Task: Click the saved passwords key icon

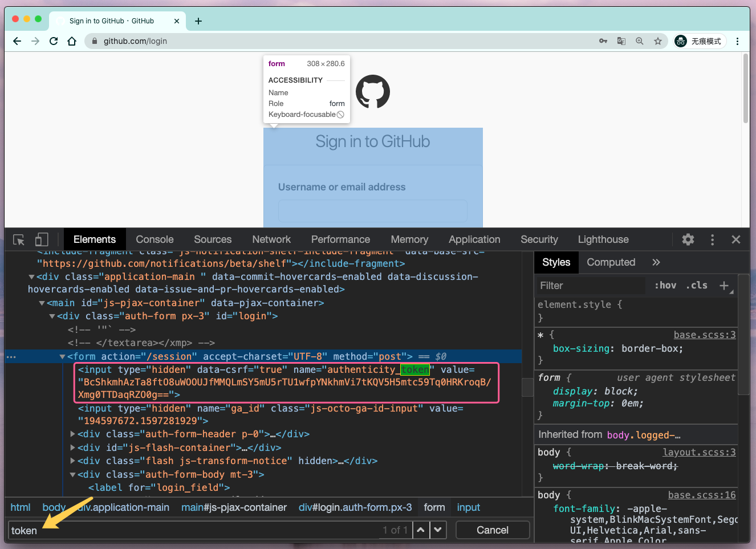Action: click(x=603, y=41)
